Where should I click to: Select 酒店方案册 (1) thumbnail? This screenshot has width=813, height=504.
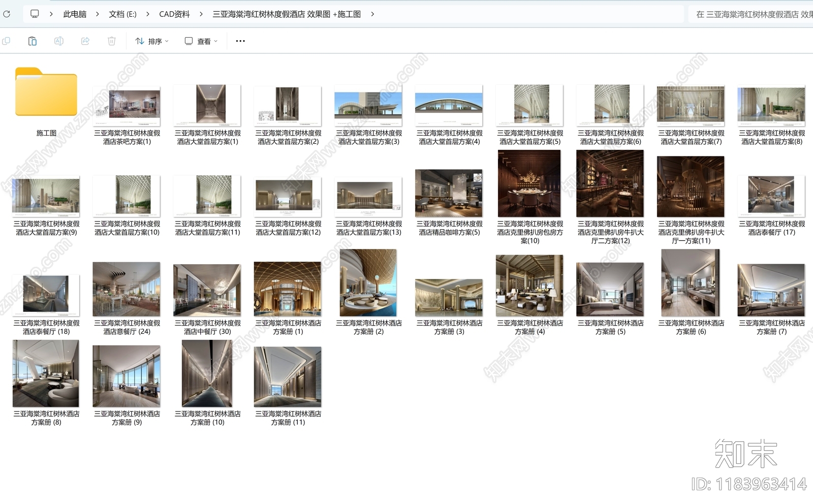click(288, 289)
